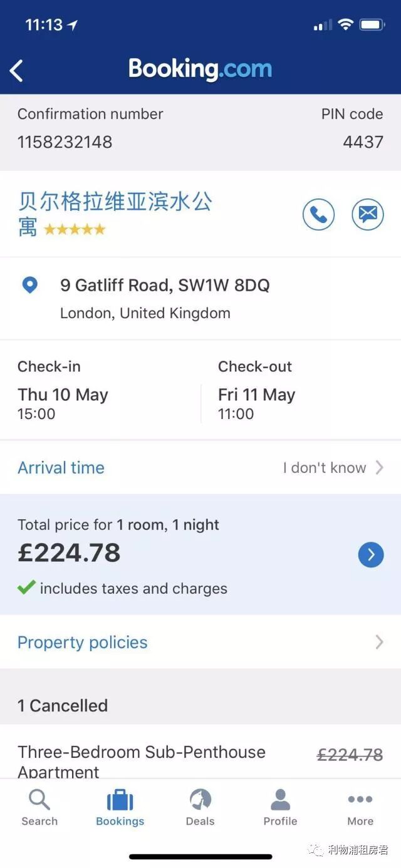This screenshot has height=868, width=401.
Task: Select the confirmation number 1158232148
Action: [65, 142]
